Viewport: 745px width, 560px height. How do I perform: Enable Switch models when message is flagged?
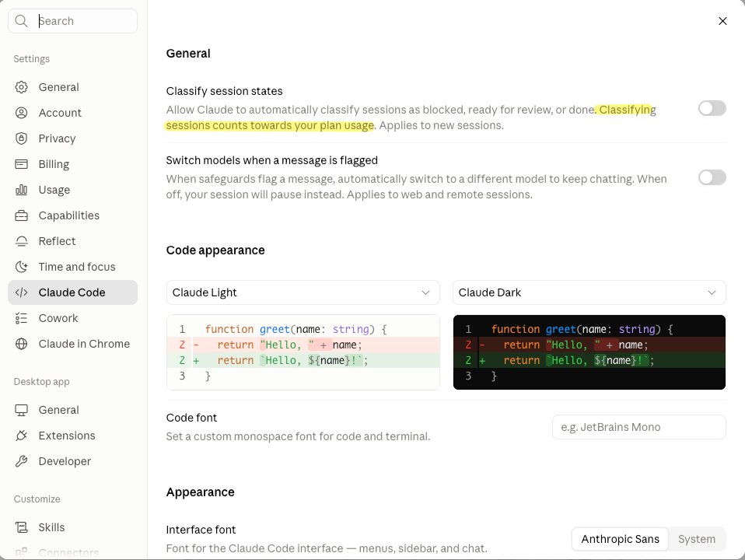[x=712, y=177]
